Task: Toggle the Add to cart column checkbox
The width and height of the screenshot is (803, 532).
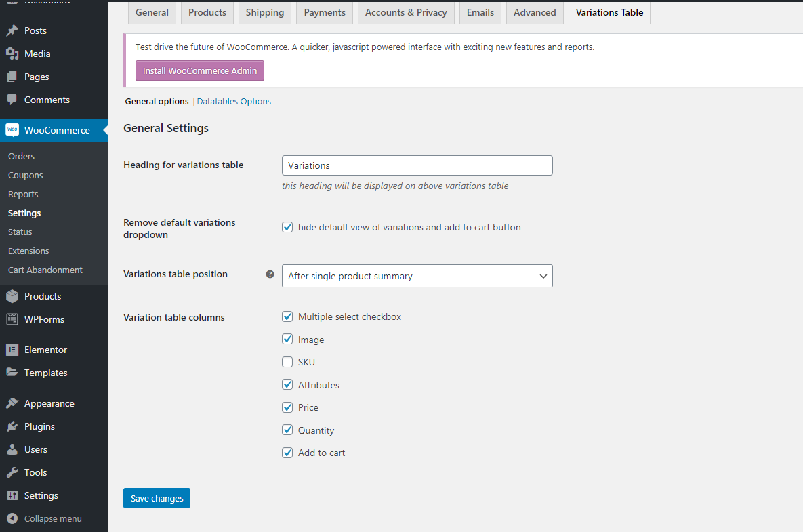Action: click(287, 453)
